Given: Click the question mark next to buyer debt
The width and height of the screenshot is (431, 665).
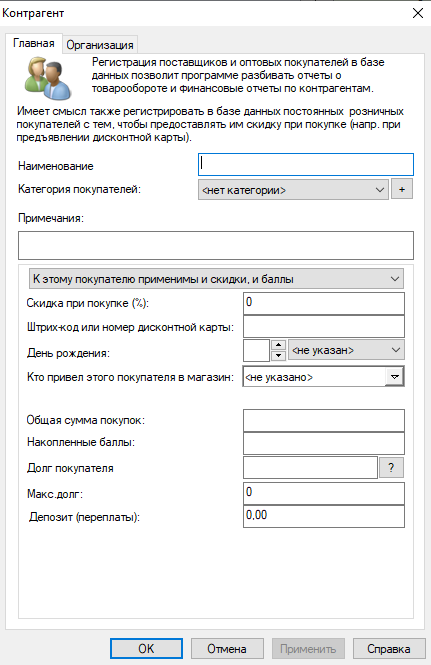Looking at the screenshot, I should coord(391,468).
